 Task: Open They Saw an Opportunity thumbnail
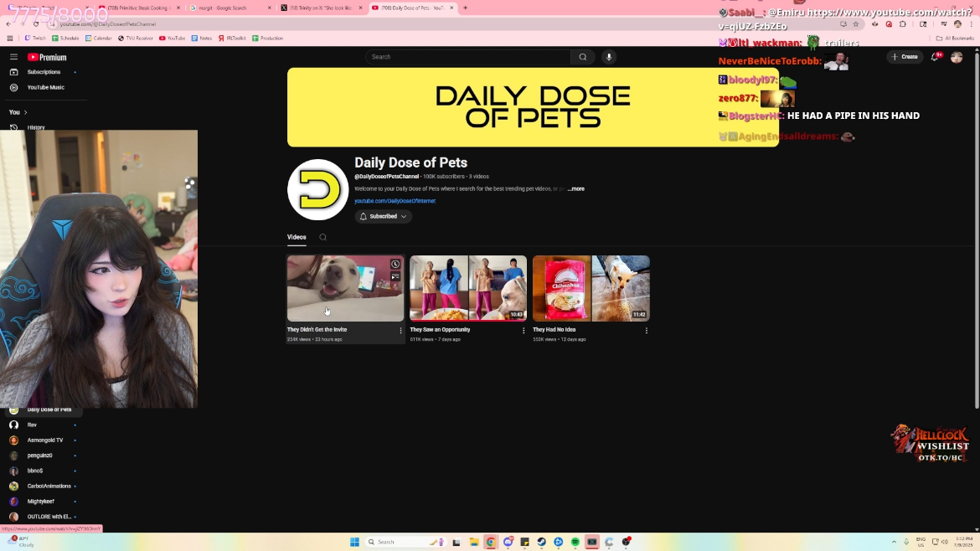468,288
